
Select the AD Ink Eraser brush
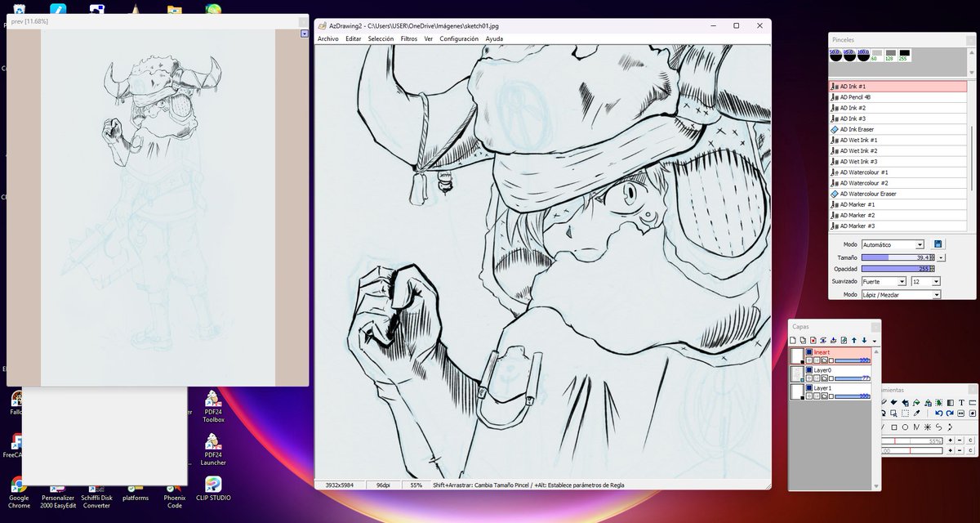(898, 129)
